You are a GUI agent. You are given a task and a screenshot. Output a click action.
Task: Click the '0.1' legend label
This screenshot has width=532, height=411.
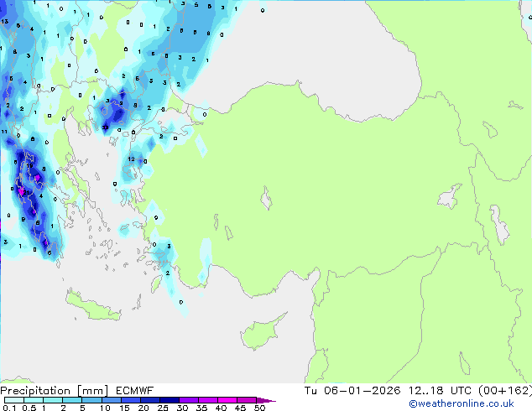(9, 408)
